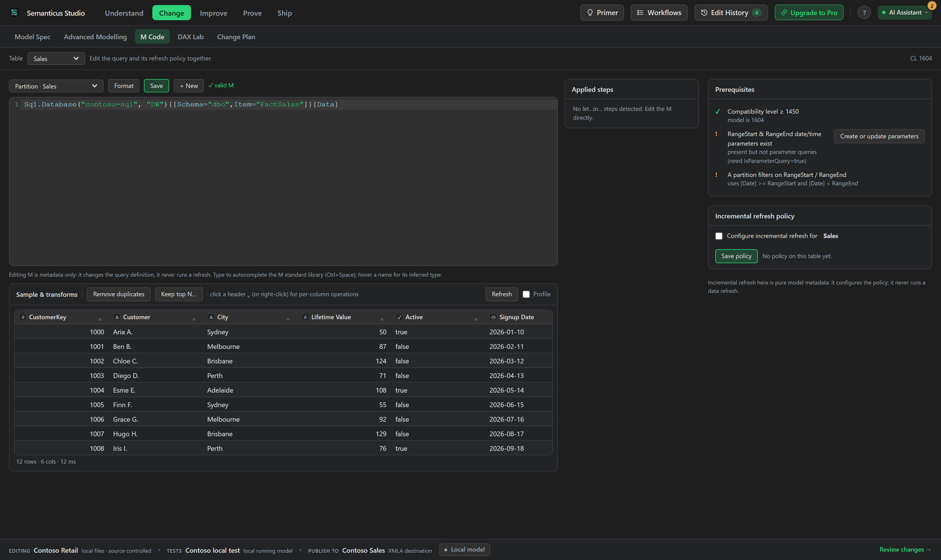The height and width of the screenshot is (560, 941).
Task: Select the Adelaide city cell
Action: (250, 390)
